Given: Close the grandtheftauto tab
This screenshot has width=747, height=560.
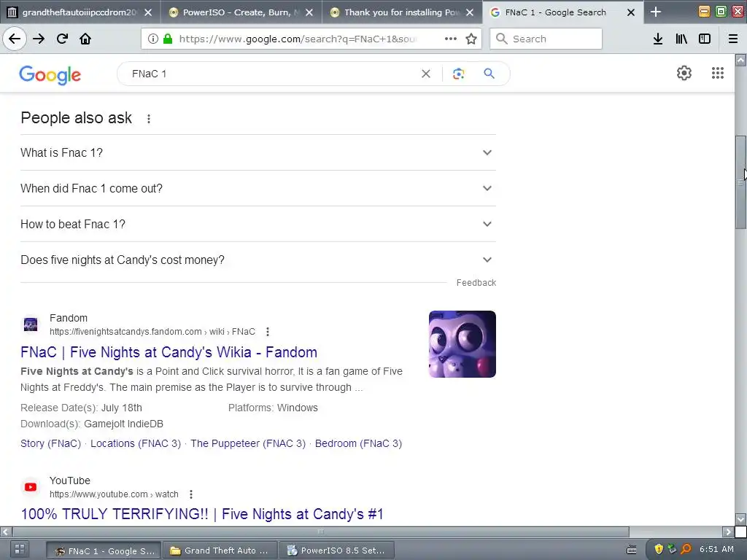Looking at the screenshot, I should click(148, 12).
